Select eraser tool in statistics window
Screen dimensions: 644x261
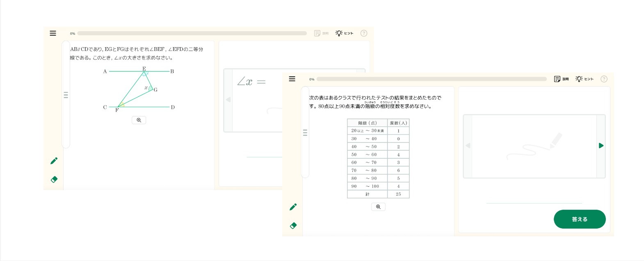tap(293, 225)
